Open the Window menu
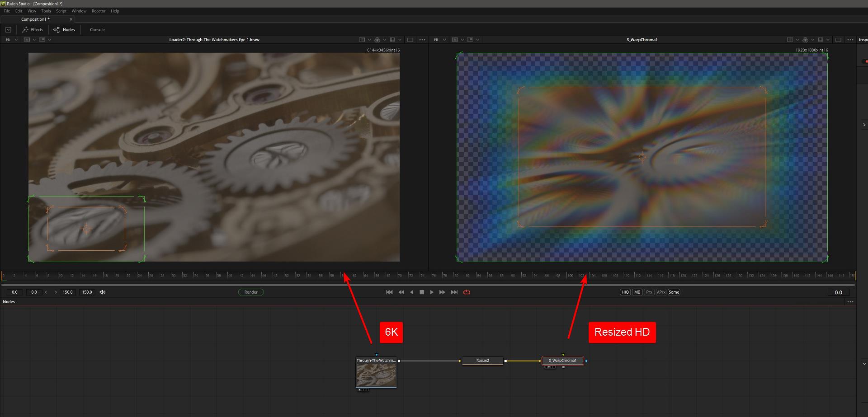The image size is (868, 417). [x=79, y=11]
